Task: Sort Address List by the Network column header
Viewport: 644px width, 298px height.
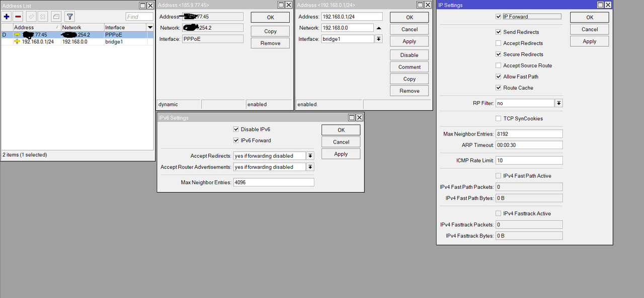Action: tap(82, 27)
